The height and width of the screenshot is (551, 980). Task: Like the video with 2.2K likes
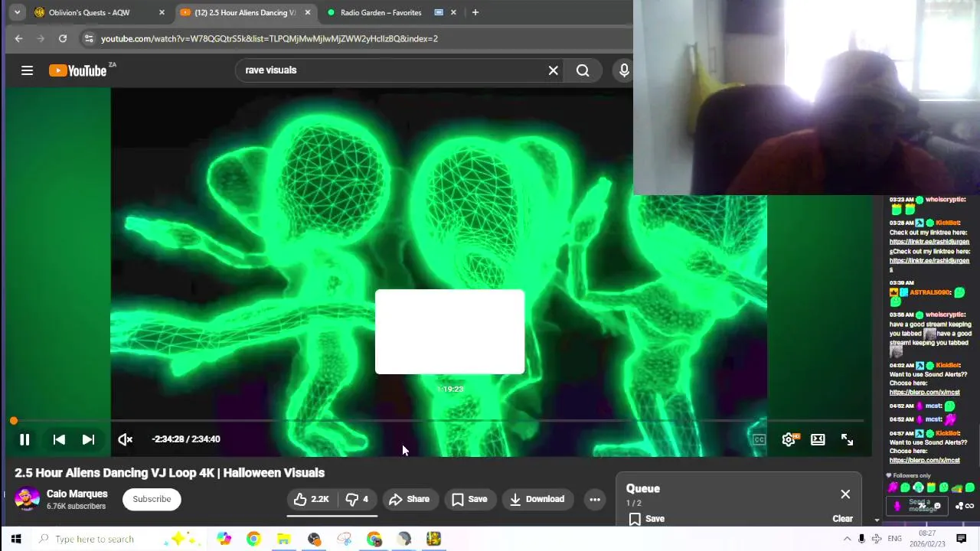[311, 499]
